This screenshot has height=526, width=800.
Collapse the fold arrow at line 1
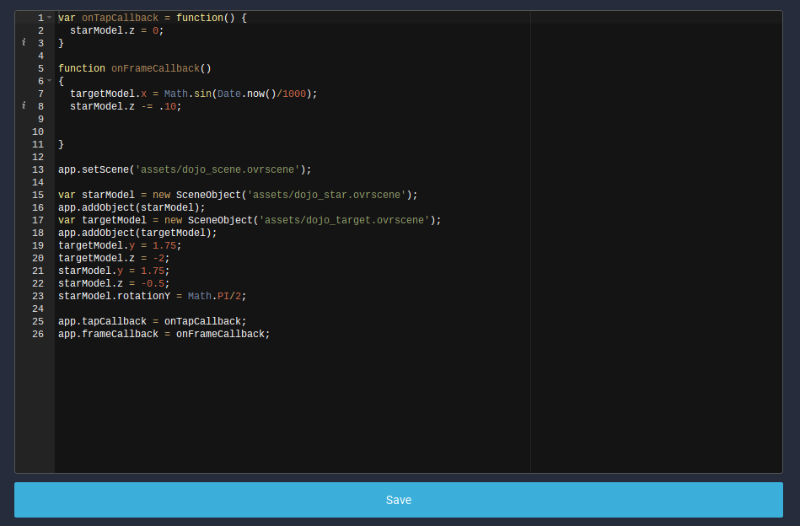[x=49, y=18]
